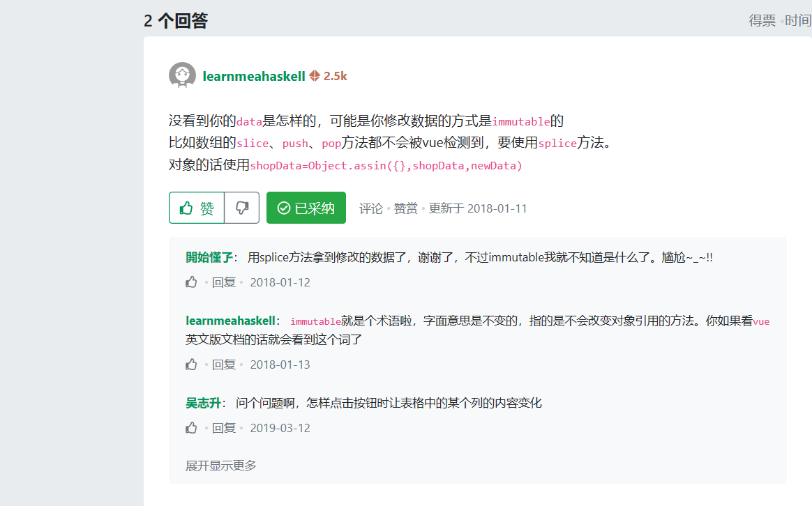Sort answers by 得票

[x=762, y=21]
